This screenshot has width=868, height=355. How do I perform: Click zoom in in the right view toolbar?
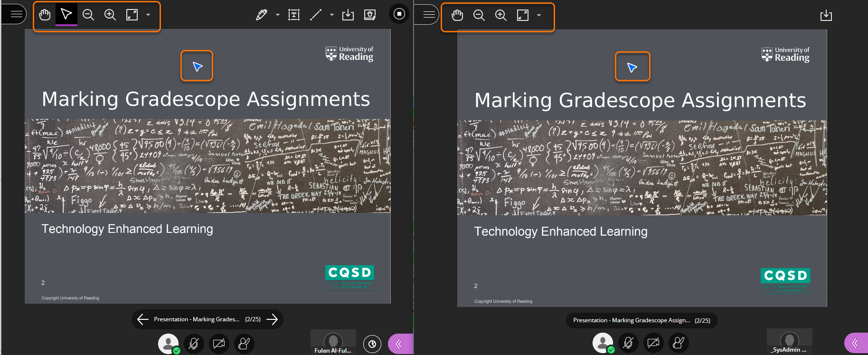click(500, 15)
